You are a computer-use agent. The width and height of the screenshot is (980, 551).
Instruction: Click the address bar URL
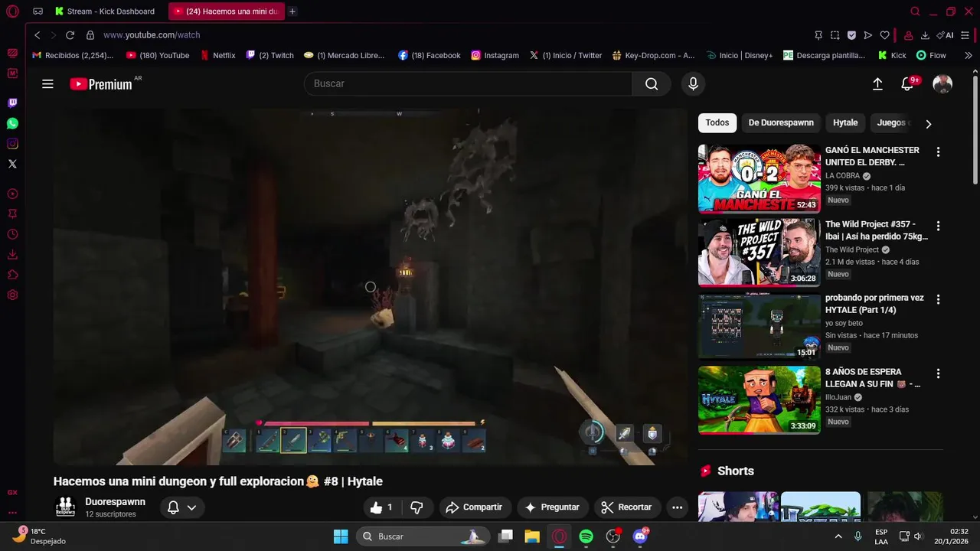152,35
